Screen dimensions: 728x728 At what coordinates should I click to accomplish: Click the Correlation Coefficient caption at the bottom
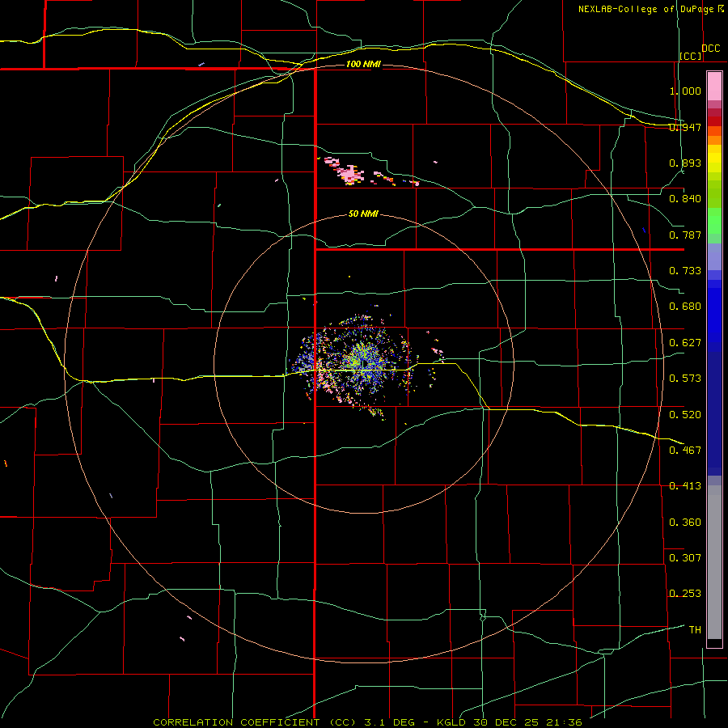point(367,722)
